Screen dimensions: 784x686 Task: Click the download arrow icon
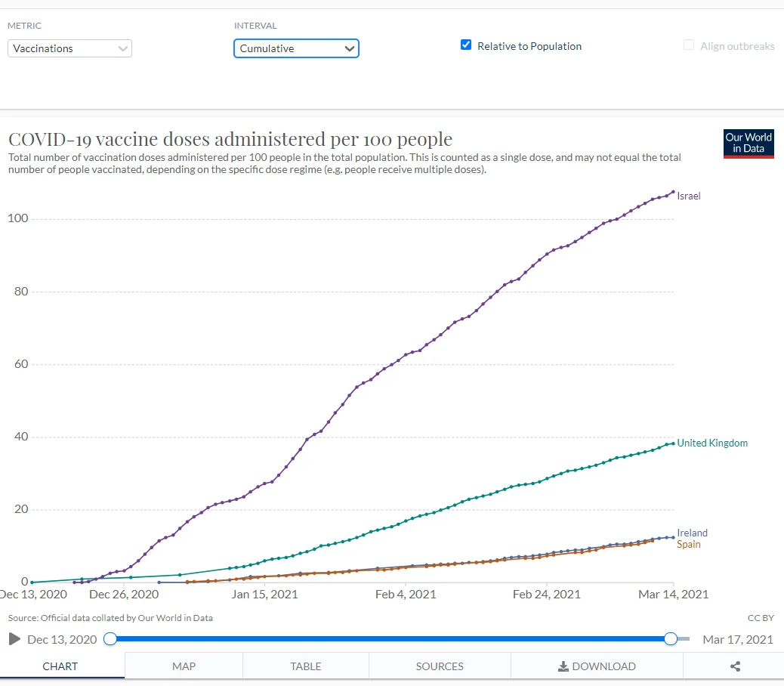click(x=563, y=666)
